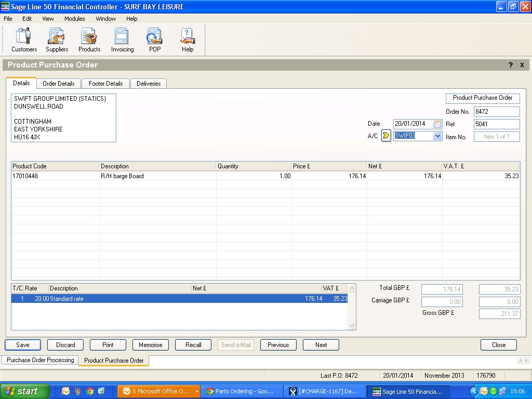
Task: Open the Modules menu
Action: coord(74,19)
